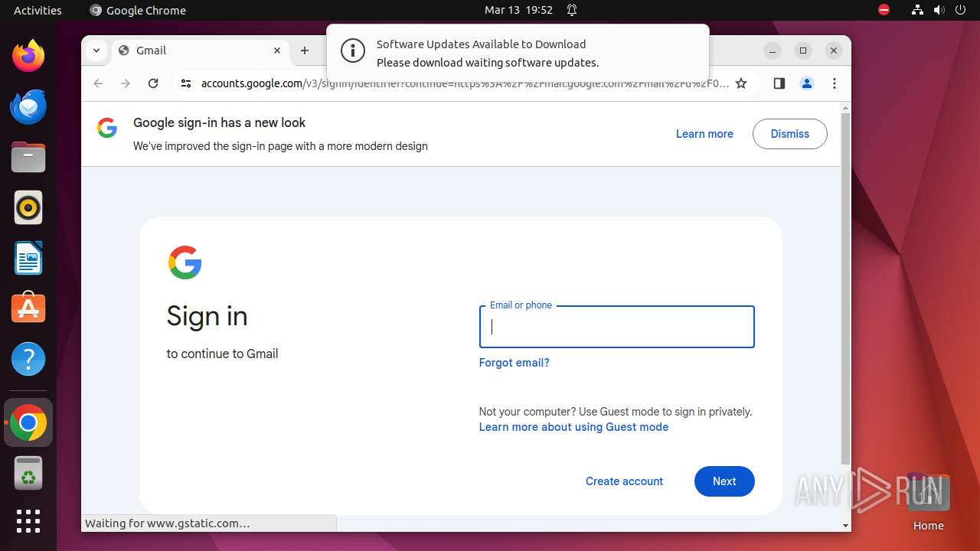980x551 pixels.
Task: Click the address bar URL
Action: pos(465,83)
